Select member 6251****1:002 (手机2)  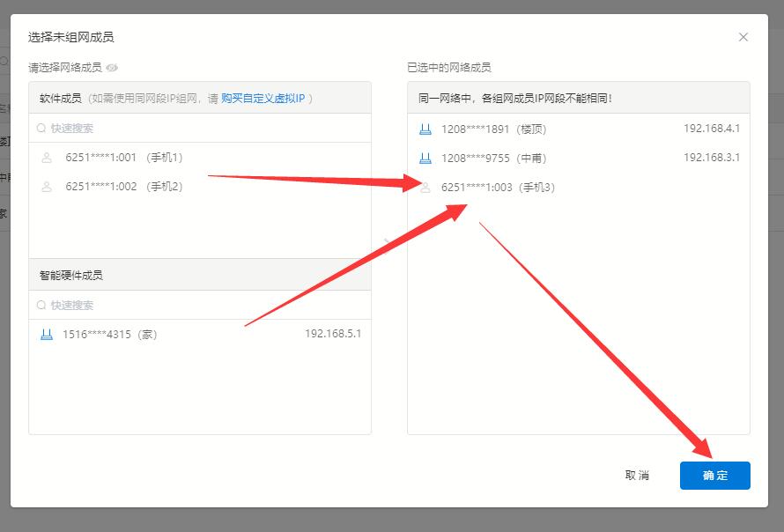tap(200, 187)
